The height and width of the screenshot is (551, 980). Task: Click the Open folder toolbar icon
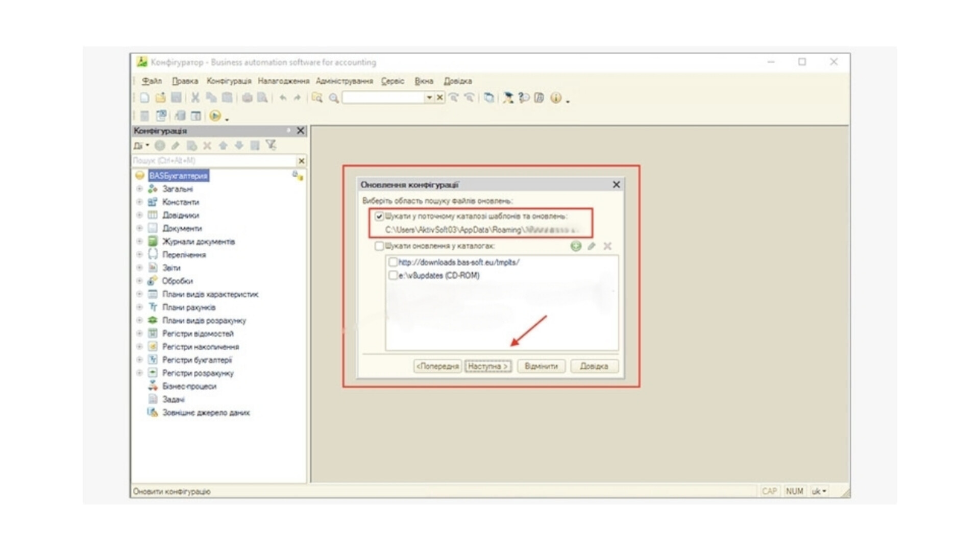pyautogui.click(x=160, y=98)
